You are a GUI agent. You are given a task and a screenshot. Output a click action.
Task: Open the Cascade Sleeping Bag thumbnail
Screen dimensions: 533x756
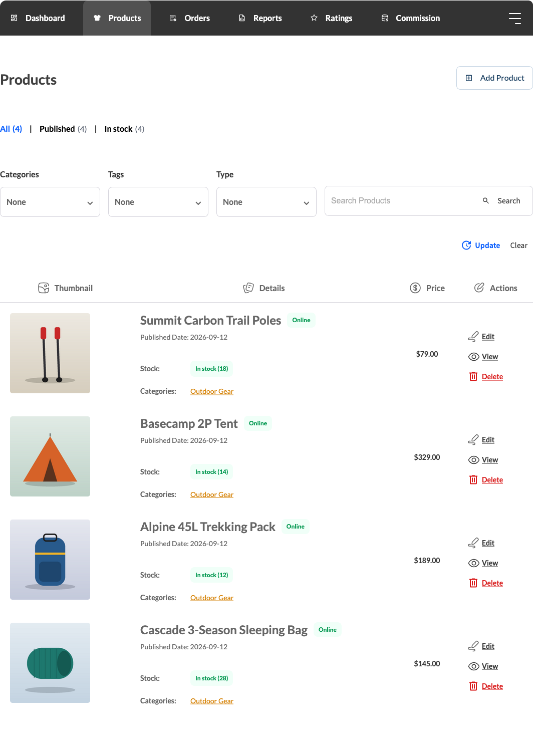click(50, 663)
